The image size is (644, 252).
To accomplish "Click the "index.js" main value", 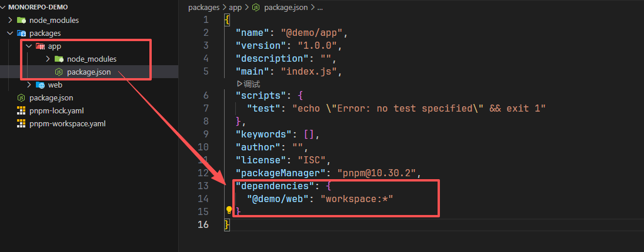I will [308, 72].
